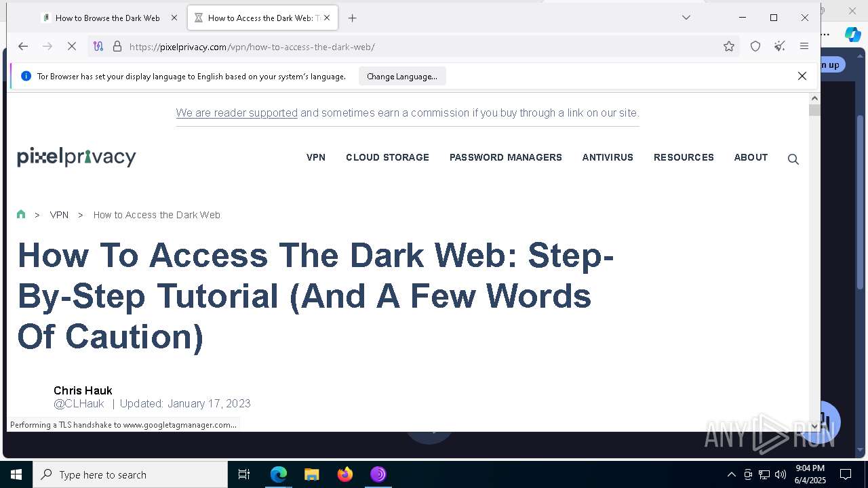Open Task View on taskbar
The height and width of the screenshot is (488, 868).
(244, 474)
